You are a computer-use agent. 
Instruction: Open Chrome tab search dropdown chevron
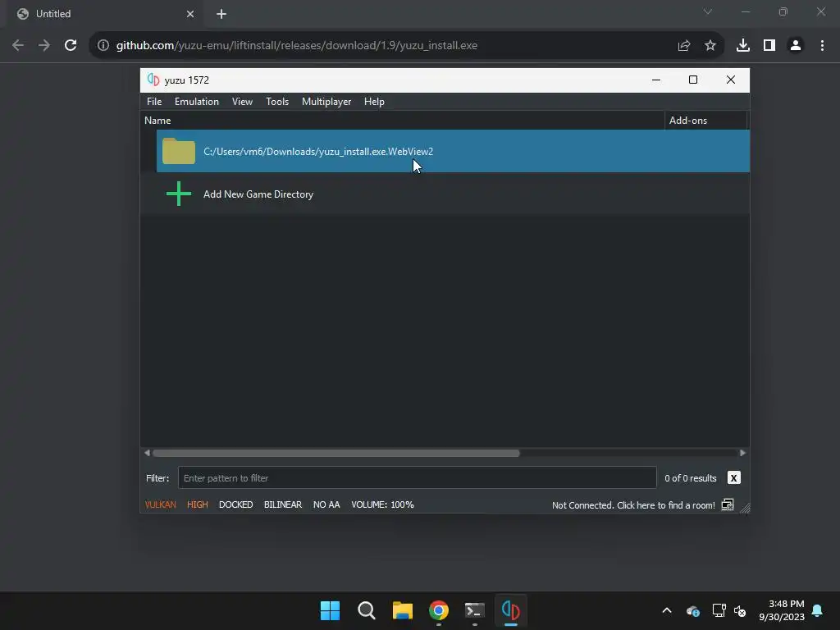coord(708,11)
